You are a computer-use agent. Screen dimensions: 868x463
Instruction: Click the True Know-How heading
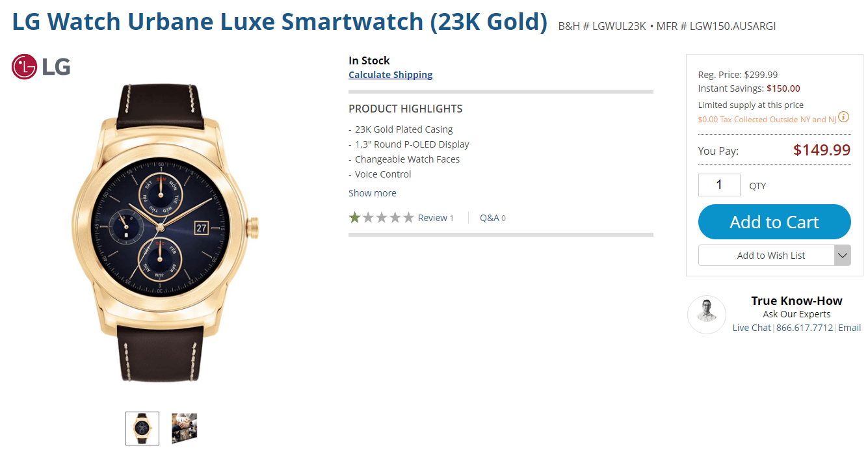point(796,300)
